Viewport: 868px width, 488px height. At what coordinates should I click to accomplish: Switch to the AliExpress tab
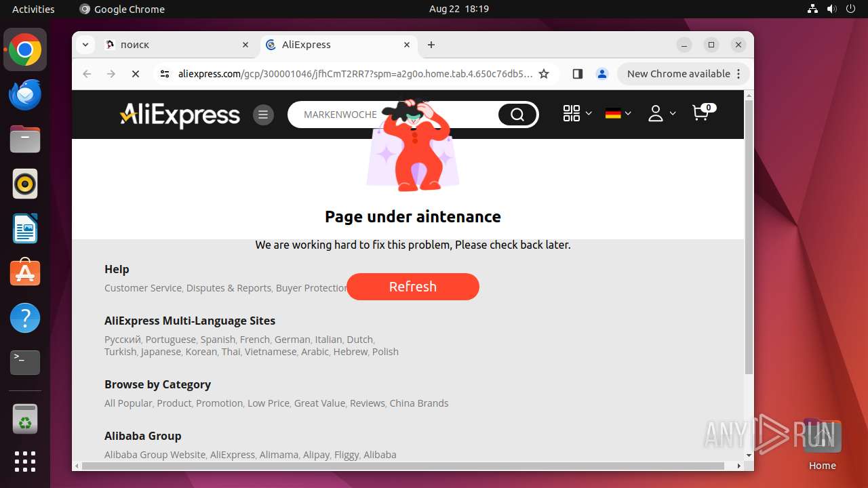coord(338,45)
